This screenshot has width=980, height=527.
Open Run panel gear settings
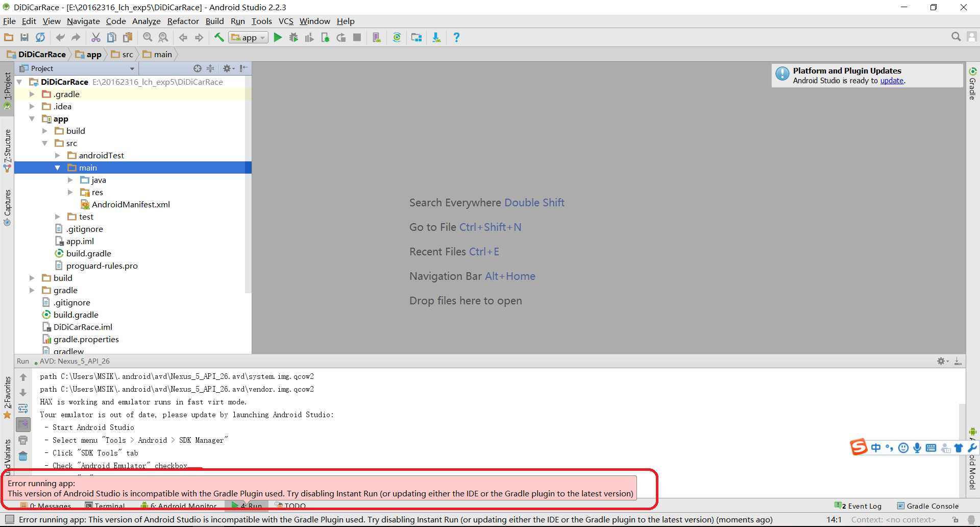(942, 361)
